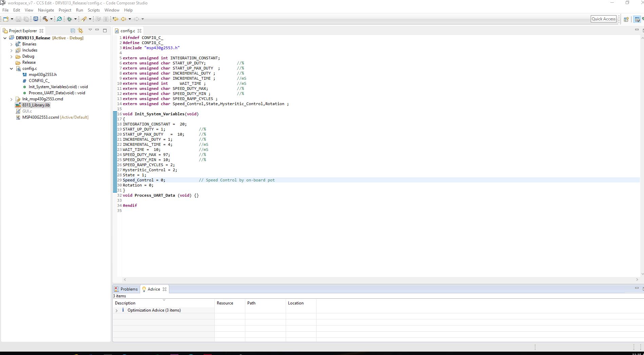Open the back navigation history dropdown
Image resolution: width=644 pixels, height=355 pixels.
(130, 19)
